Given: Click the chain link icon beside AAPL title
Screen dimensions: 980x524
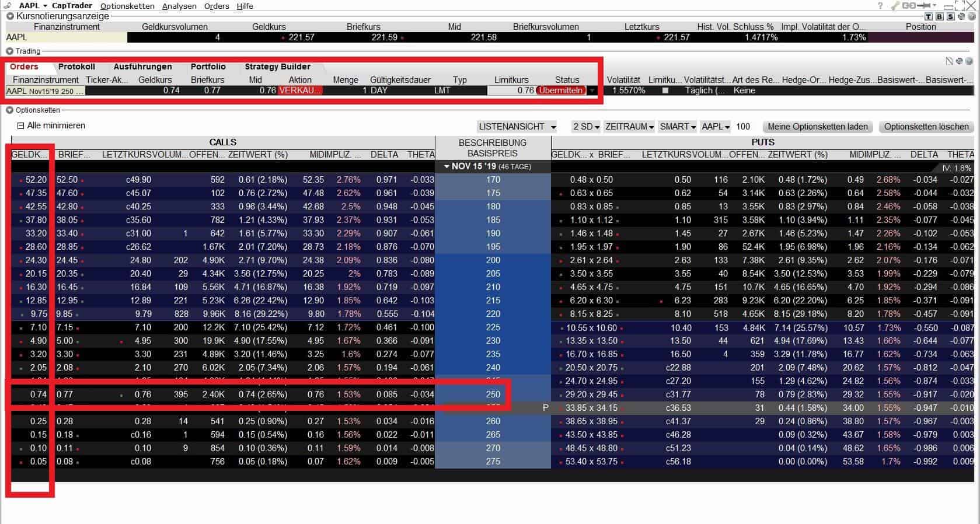Looking at the screenshot, I should [8, 6].
